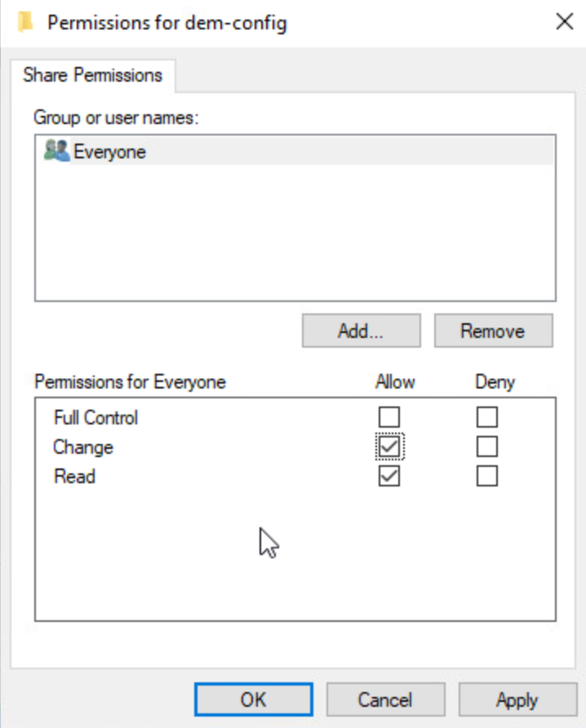Image resolution: width=586 pixels, height=728 pixels.
Task: Enable Allow for Full Control
Action: point(389,418)
